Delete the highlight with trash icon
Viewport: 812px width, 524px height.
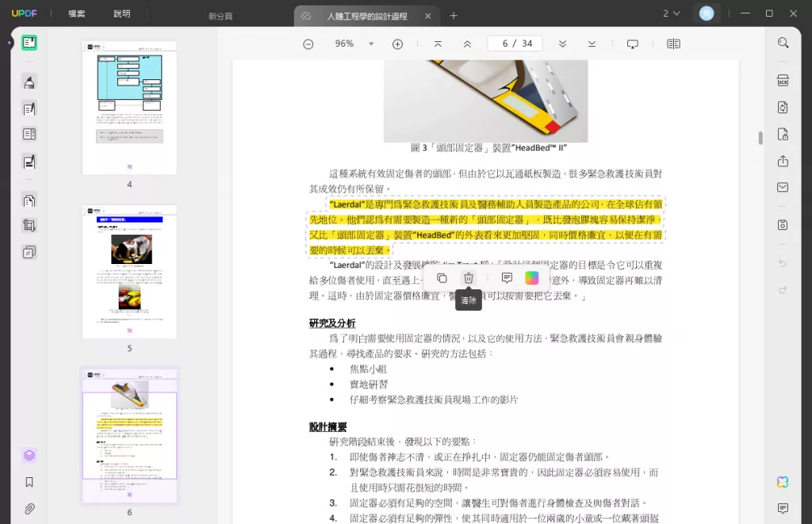[469, 278]
